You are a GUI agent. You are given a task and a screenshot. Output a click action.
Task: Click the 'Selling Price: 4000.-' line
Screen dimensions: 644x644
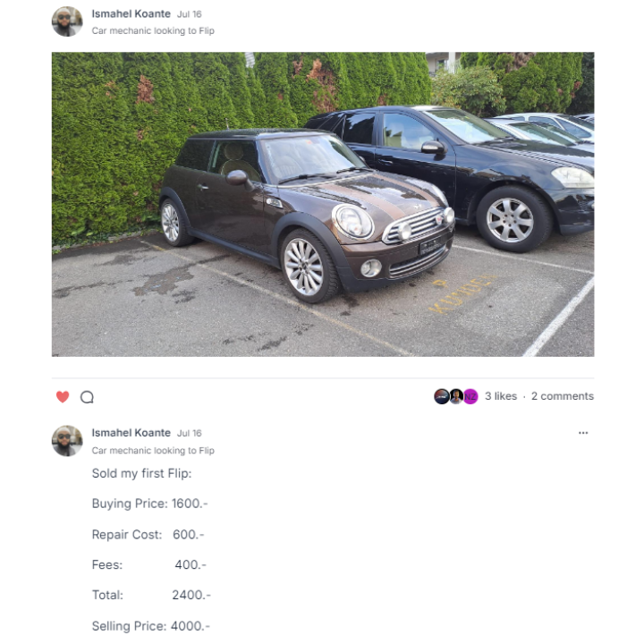pyautogui.click(x=151, y=626)
